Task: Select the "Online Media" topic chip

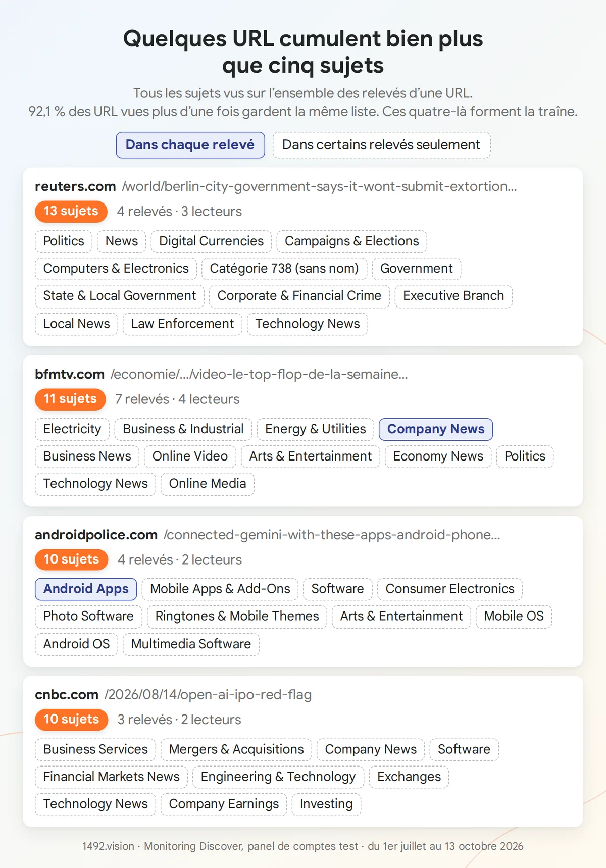Action: pyautogui.click(x=208, y=484)
